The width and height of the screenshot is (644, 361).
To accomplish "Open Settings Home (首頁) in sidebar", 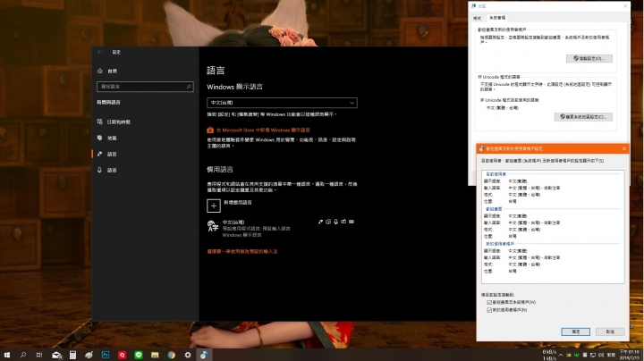I will pos(107,71).
